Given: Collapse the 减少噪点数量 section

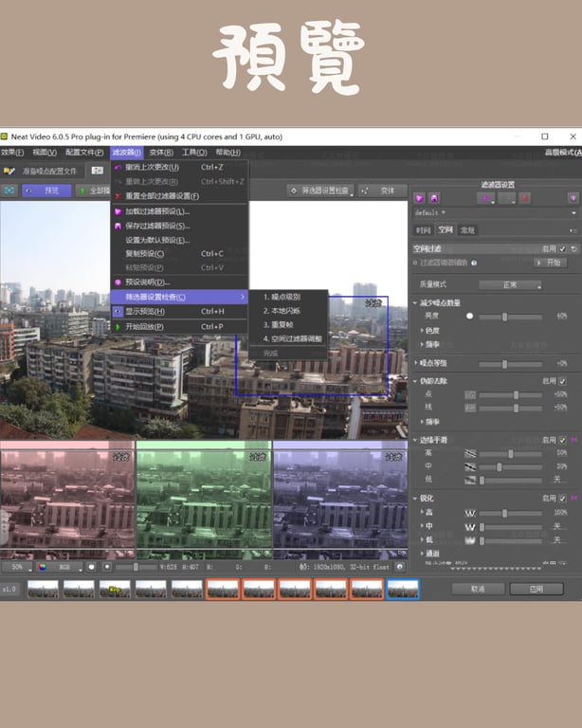Looking at the screenshot, I should [x=415, y=302].
